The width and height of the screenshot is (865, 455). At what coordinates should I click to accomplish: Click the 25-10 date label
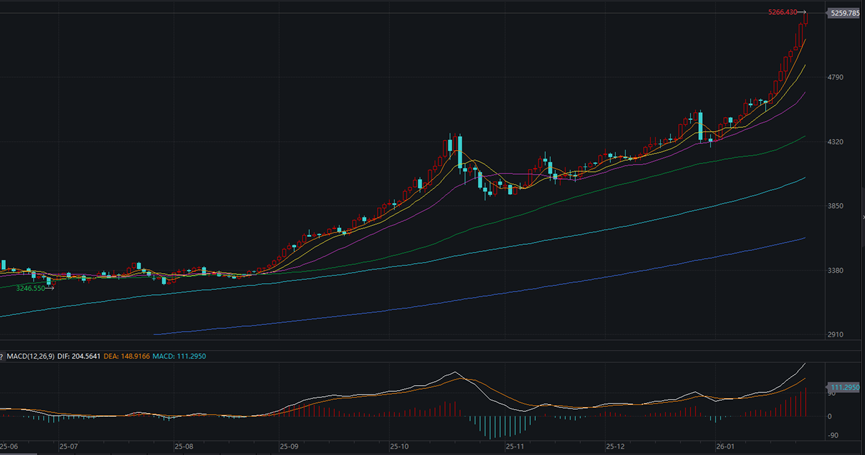399,447
